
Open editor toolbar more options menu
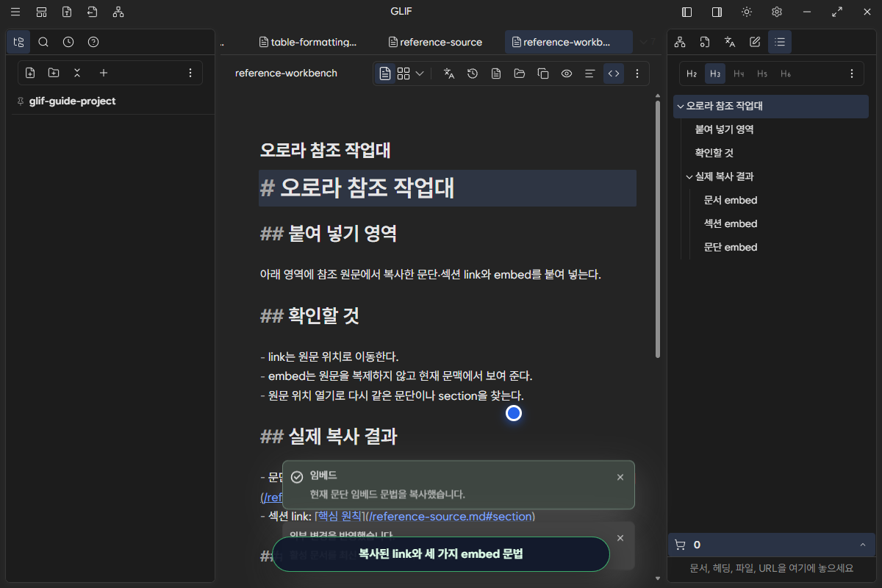(x=637, y=73)
